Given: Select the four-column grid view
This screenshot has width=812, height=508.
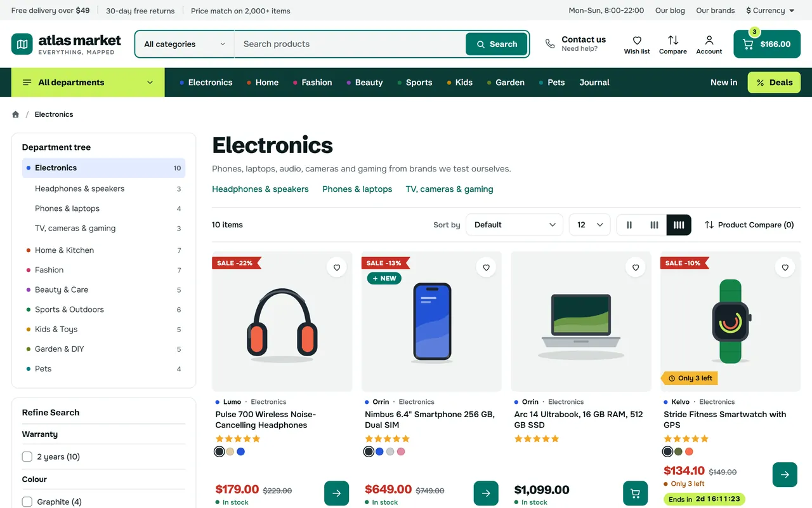Looking at the screenshot, I should point(679,225).
